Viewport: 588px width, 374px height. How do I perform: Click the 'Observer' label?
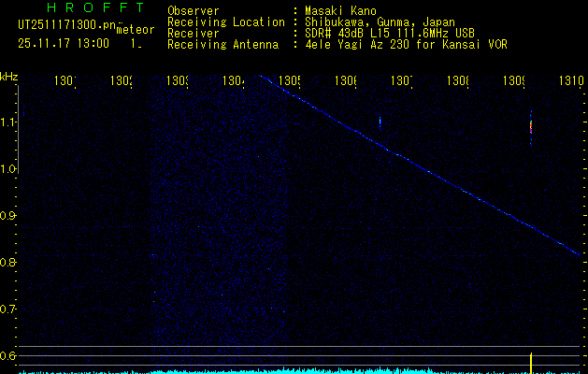tap(194, 10)
